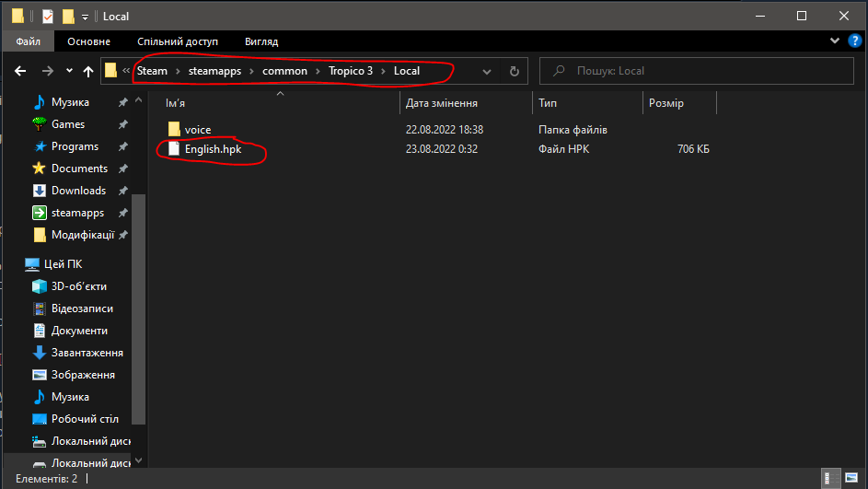The height and width of the screenshot is (489, 868).
Task: Go up one folder level
Action: pos(88,71)
